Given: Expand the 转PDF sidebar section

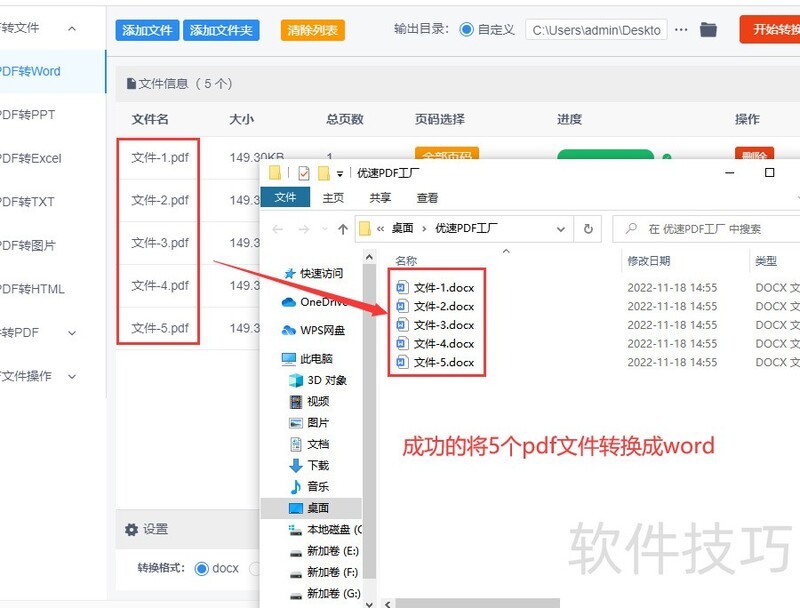Looking at the screenshot, I should click(72, 333).
